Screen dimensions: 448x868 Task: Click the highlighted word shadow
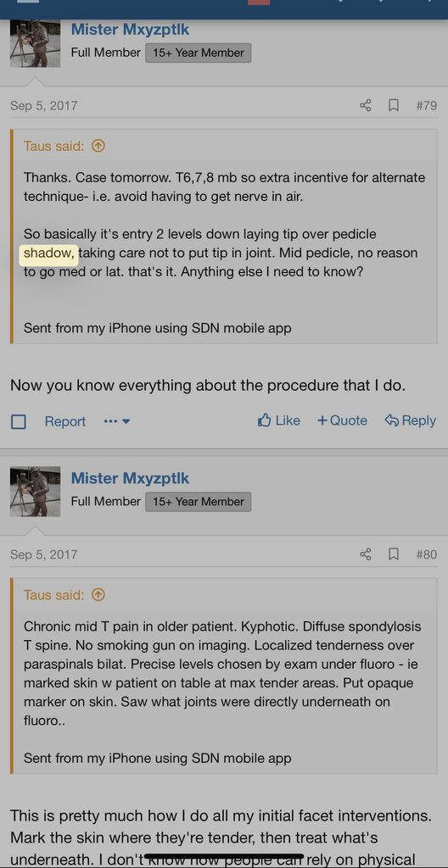(49, 253)
